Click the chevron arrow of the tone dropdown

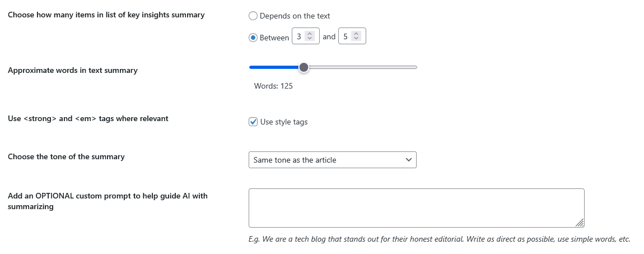coord(408,160)
